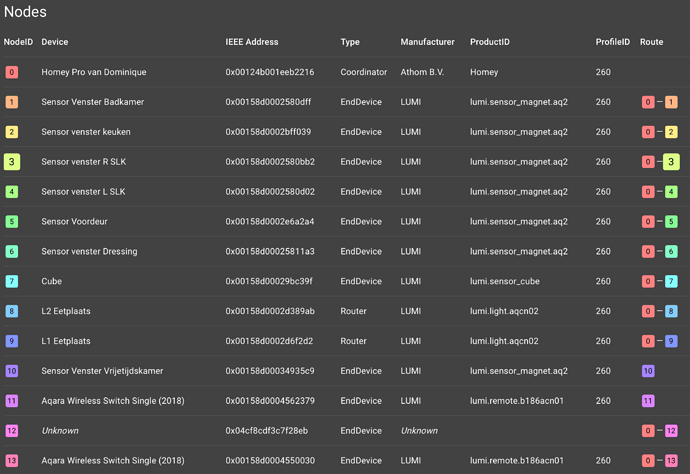Click the Manufacturer column header
The height and width of the screenshot is (474, 690).
click(x=427, y=42)
